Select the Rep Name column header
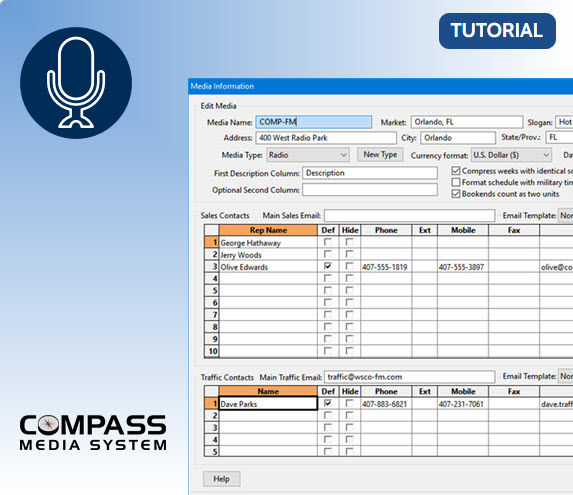The height and width of the screenshot is (495, 573). click(268, 230)
